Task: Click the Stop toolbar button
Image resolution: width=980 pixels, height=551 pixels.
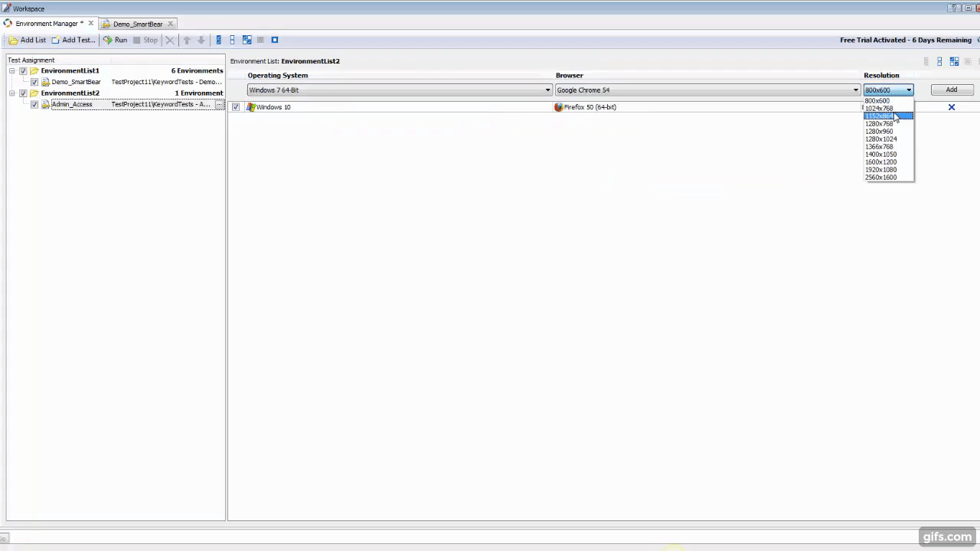Action: tap(145, 40)
